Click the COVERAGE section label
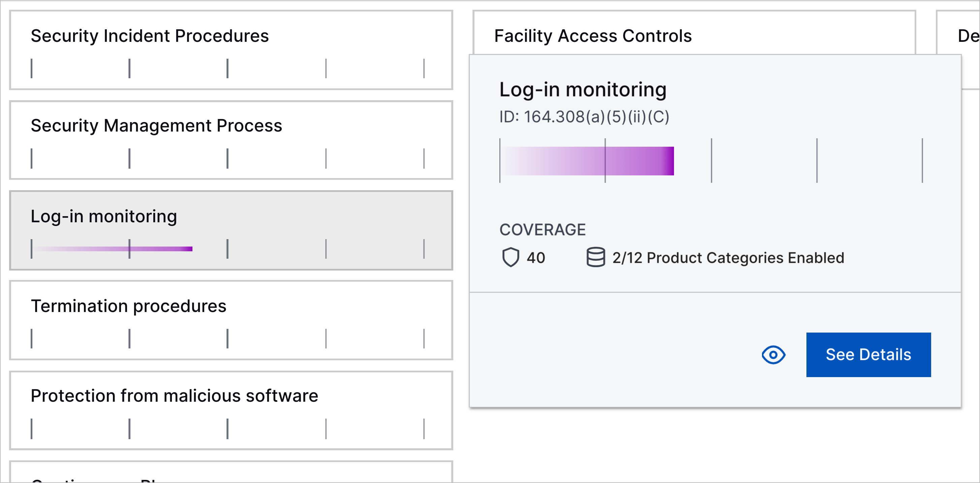Viewport: 980px width, 483px height. click(543, 229)
